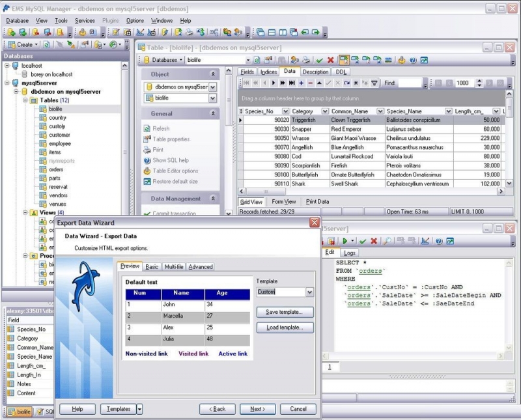Screen dimensions: 521x420
Task: Click the green left-arrow previous window icon
Action: coord(305,32)
